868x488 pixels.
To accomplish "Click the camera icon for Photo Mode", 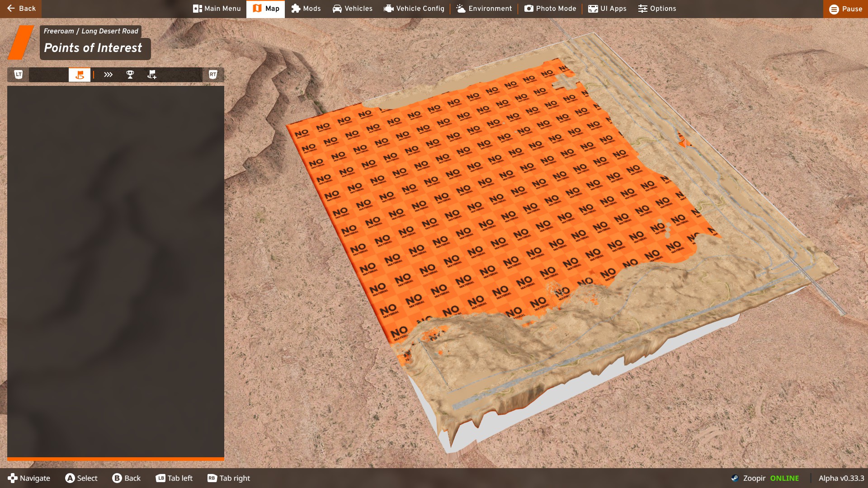I will (x=529, y=9).
